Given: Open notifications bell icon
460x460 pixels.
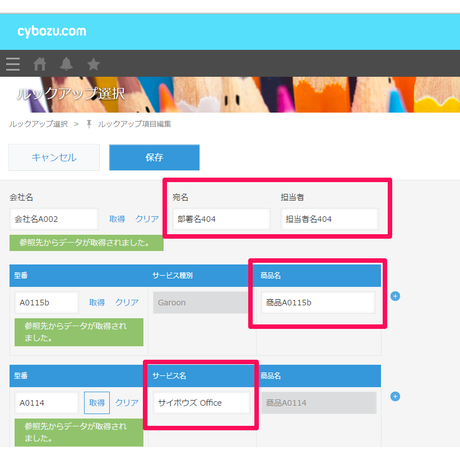Looking at the screenshot, I should click(x=66, y=64).
